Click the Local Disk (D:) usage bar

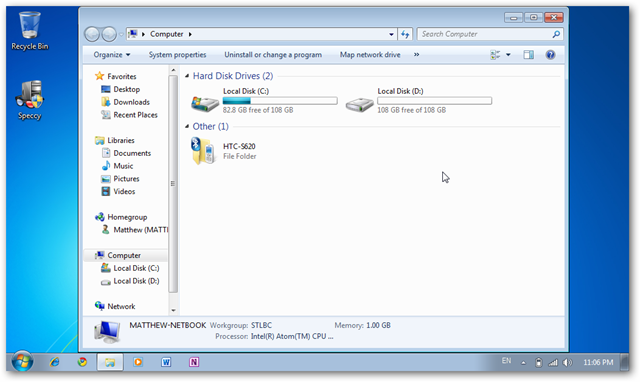pyautogui.click(x=434, y=100)
